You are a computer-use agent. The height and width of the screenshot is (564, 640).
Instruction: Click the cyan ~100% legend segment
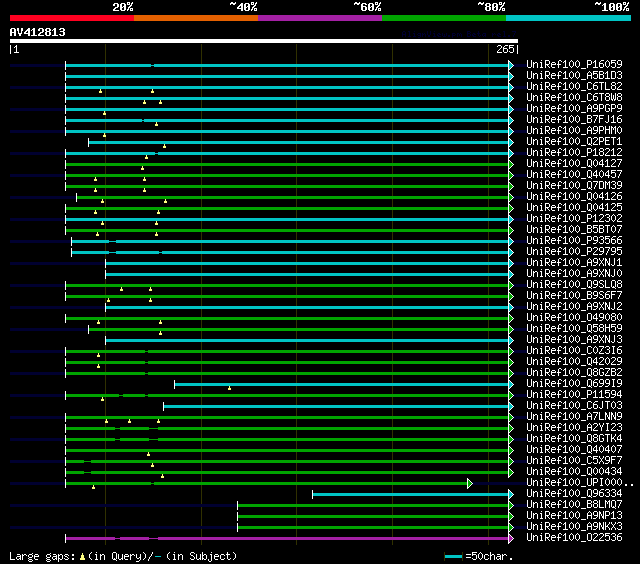[x=567, y=18]
